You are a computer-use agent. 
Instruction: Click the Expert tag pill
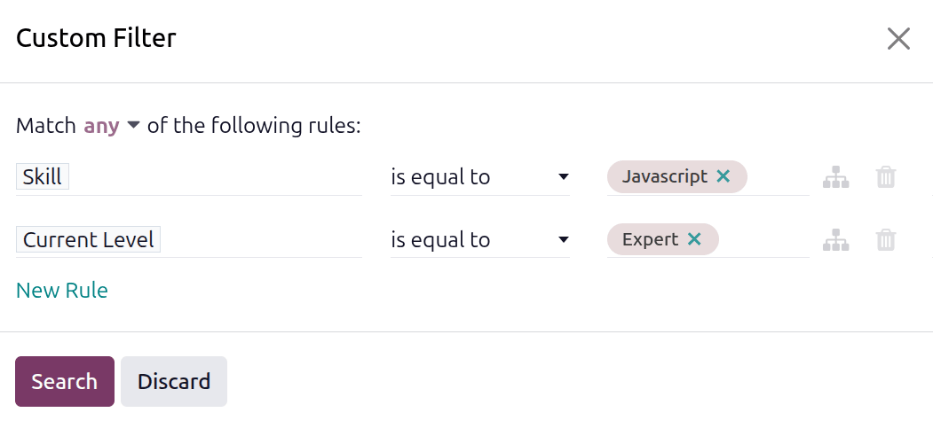(650, 239)
